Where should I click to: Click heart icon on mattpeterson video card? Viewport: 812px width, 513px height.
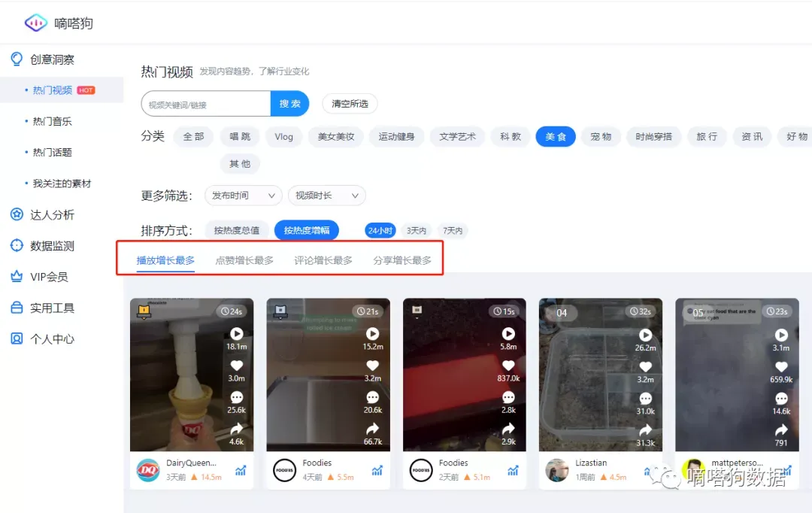coord(781,366)
